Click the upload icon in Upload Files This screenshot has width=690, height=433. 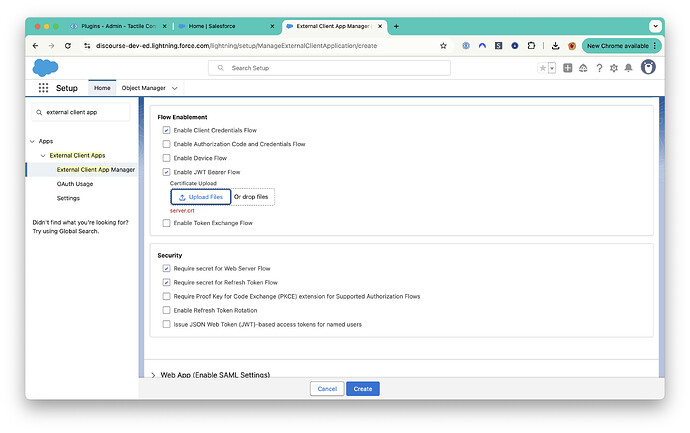pos(182,198)
